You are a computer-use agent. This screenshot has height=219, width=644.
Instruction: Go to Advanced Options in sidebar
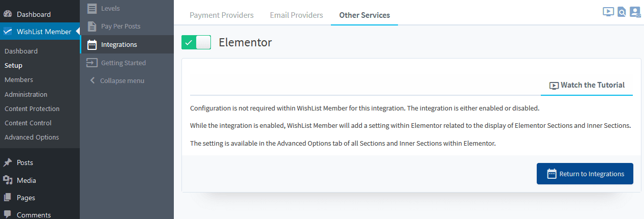tap(32, 137)
